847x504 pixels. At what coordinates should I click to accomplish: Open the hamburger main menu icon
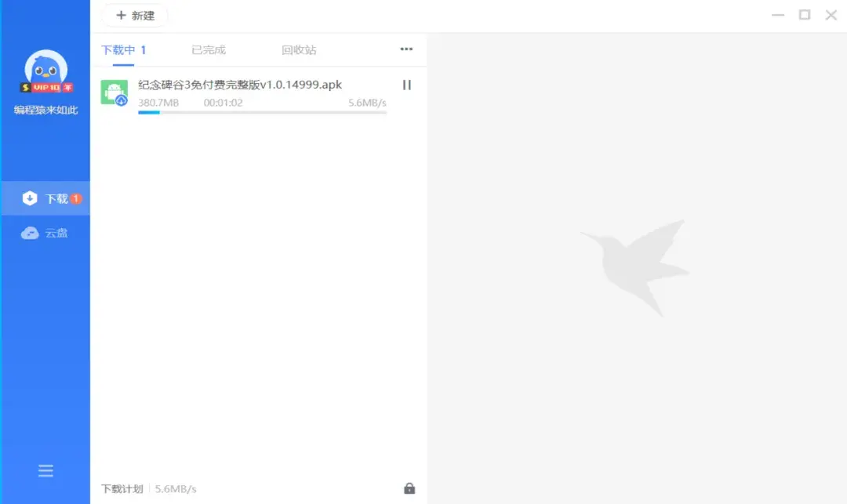[46, 471]
